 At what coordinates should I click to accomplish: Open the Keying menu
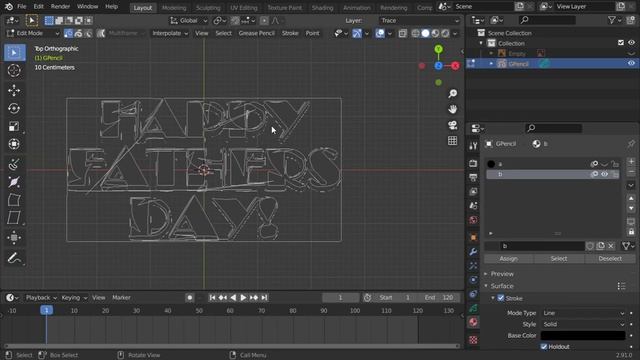(x=74, y=298)
